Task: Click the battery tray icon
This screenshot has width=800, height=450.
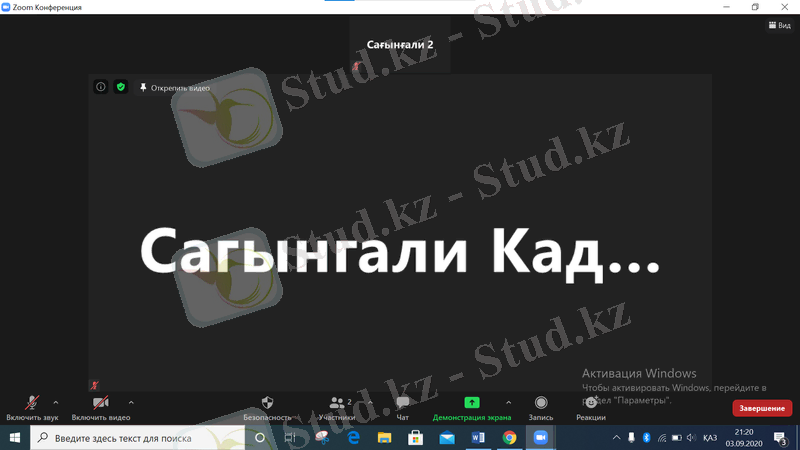Action: tap(677, 438)
